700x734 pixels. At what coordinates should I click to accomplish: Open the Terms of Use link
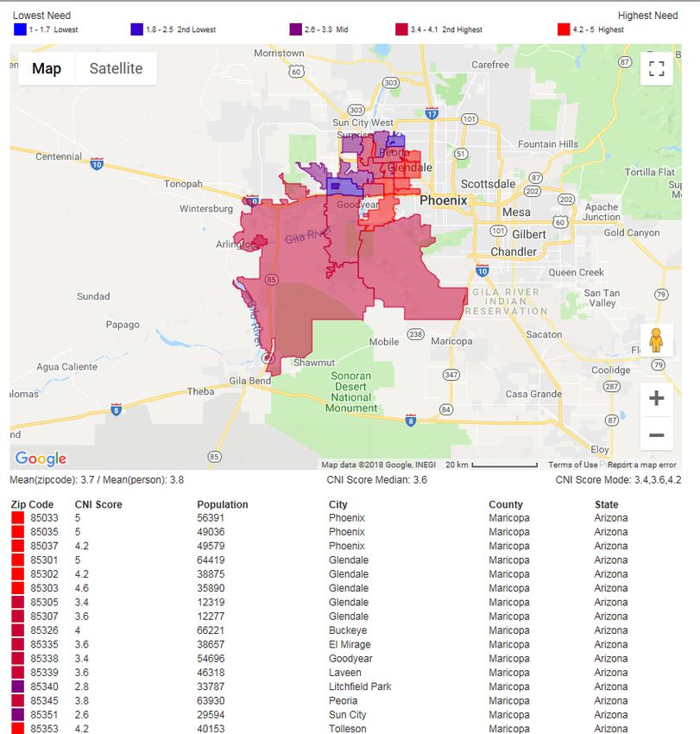coord(573,465)
